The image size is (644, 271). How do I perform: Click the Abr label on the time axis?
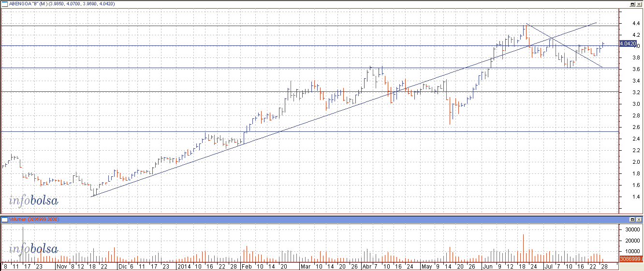click(367, 266)
